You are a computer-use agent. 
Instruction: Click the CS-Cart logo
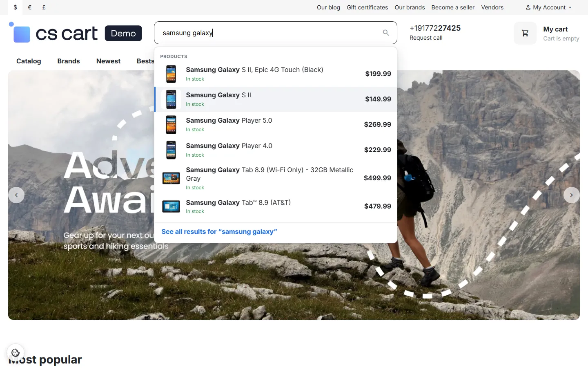pyautogui.click(x=53, y=33)
